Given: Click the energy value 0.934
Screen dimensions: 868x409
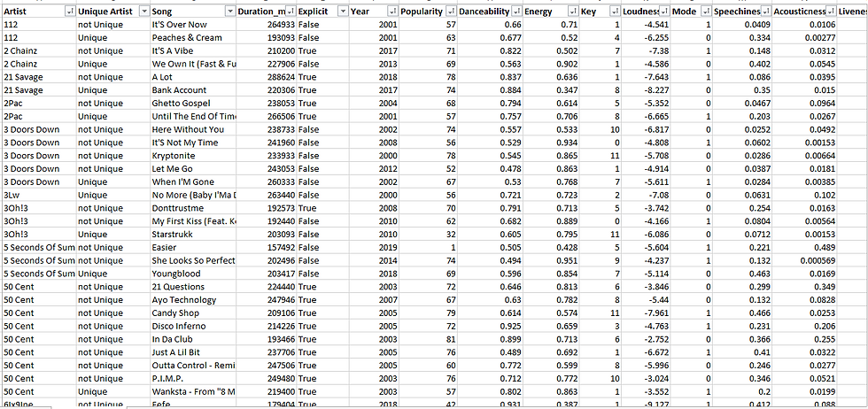Looking at the screenshot, I should click(551, 143).
